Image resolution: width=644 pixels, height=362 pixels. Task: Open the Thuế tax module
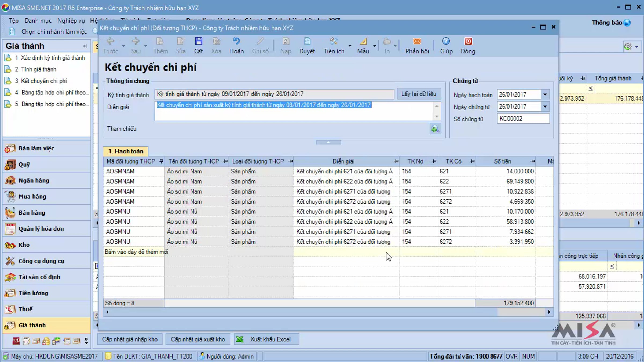coord(47,309)
